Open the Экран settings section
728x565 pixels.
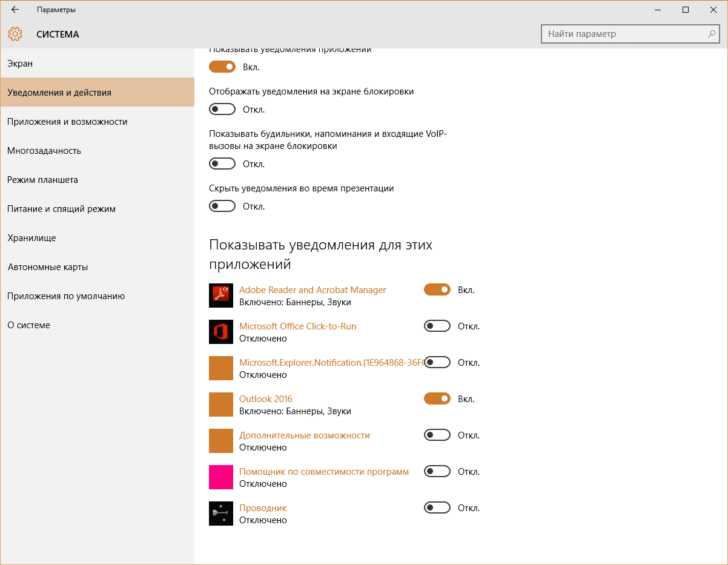tap(20, 64)
